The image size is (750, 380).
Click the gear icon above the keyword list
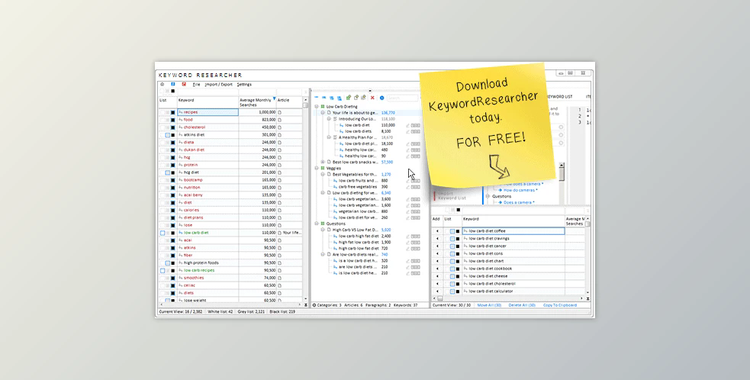click(x=162, y=84)
